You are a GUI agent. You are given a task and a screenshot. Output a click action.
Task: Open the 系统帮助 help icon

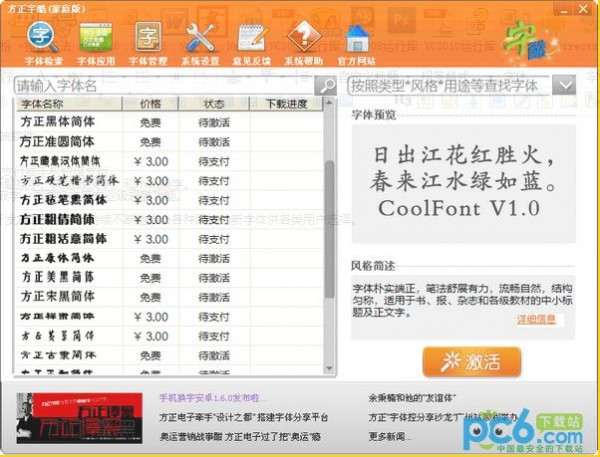tap(304, 43)
